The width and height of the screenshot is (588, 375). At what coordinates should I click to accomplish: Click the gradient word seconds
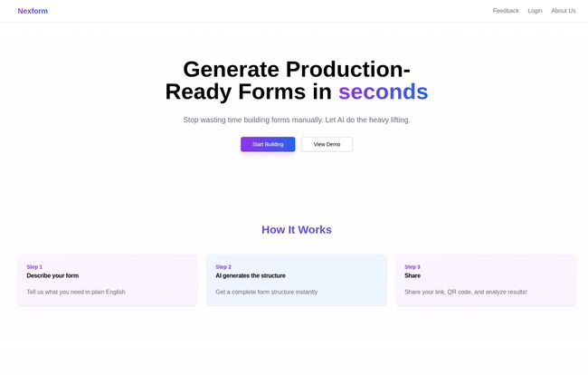[383, 91]
